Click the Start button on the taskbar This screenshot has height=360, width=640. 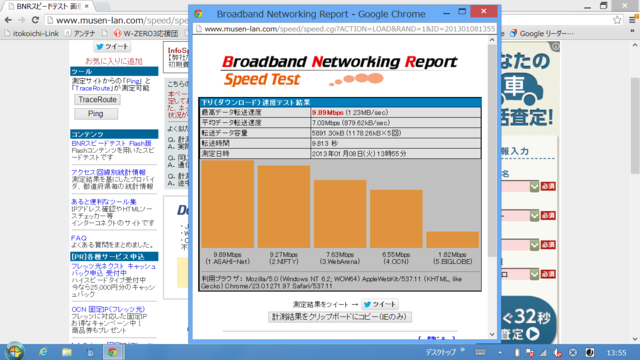15,351
